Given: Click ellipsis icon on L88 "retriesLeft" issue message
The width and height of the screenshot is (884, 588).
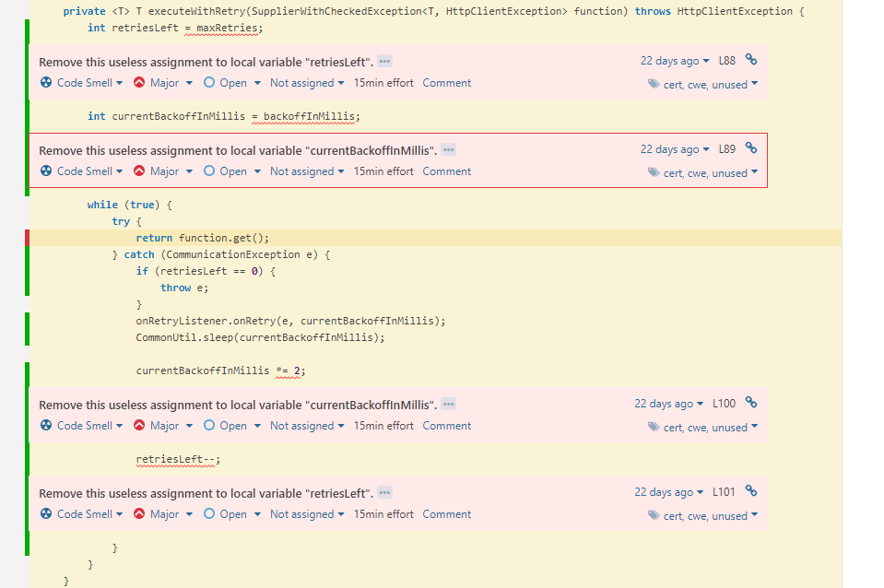Looking at the screenshot, I should point(384,61).
